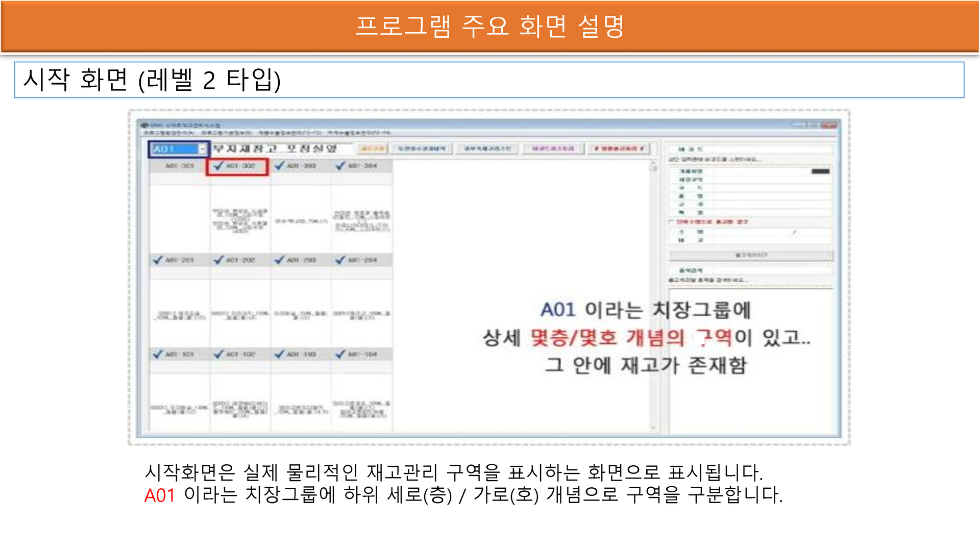Toggle the A01-304 cell checkmark
980x551 pixels.
[x=340, y=166]
